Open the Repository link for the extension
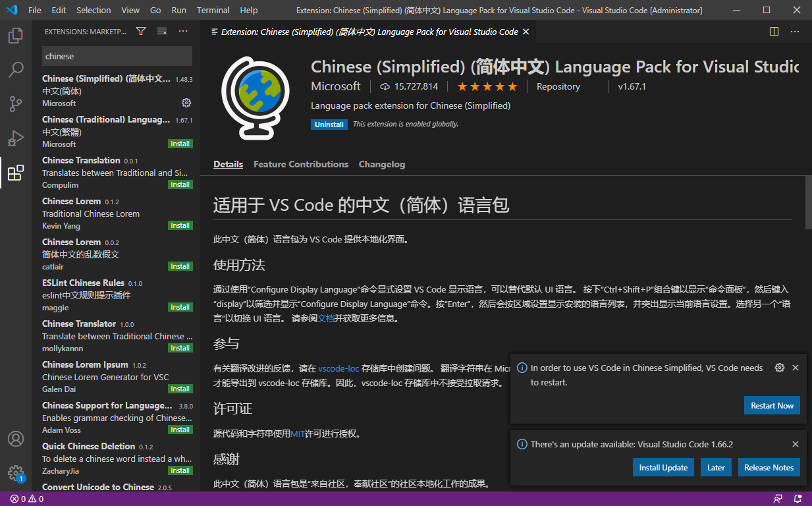812x506 pixels. click(x=557, y=86)
